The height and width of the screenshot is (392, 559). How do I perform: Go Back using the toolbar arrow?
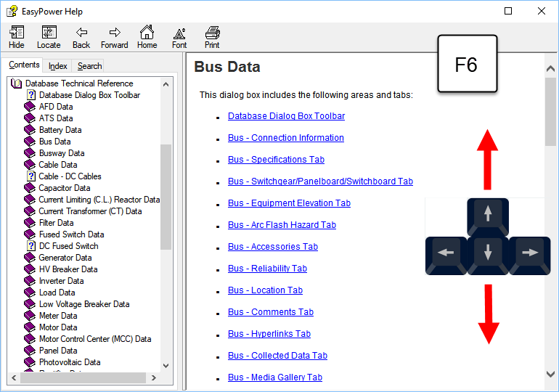coord(81,33)
